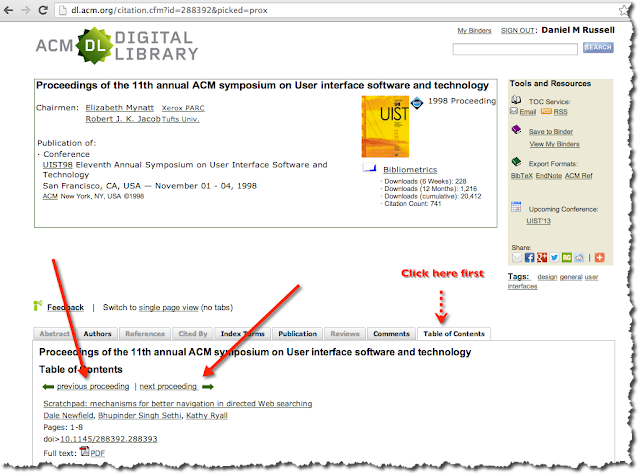Switch to the Publication tab
640x474 pixels.
coord(298,334)
